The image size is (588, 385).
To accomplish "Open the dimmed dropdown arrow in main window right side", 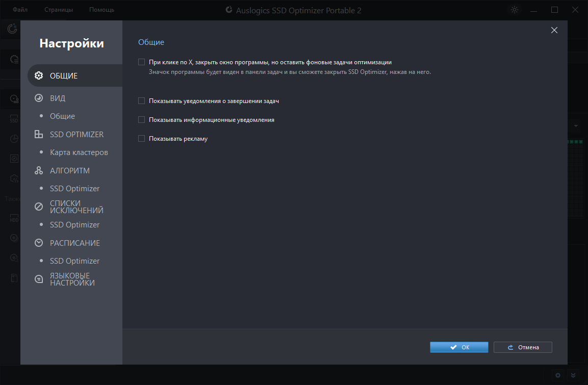I will coord(576,126).
